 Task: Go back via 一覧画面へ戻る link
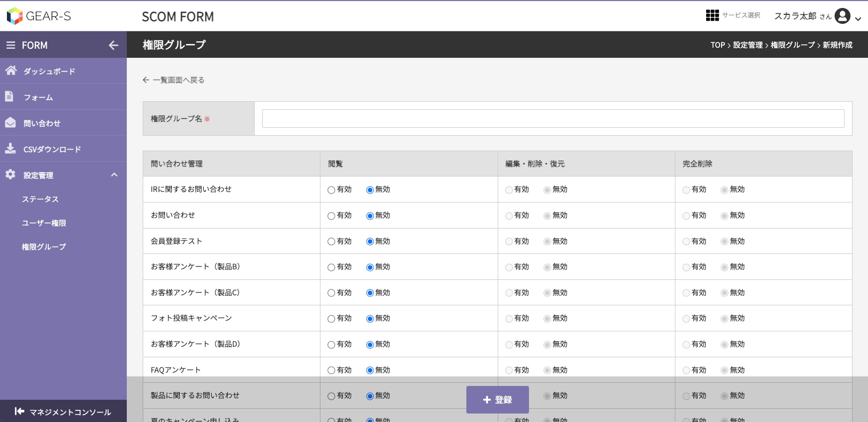179,80
